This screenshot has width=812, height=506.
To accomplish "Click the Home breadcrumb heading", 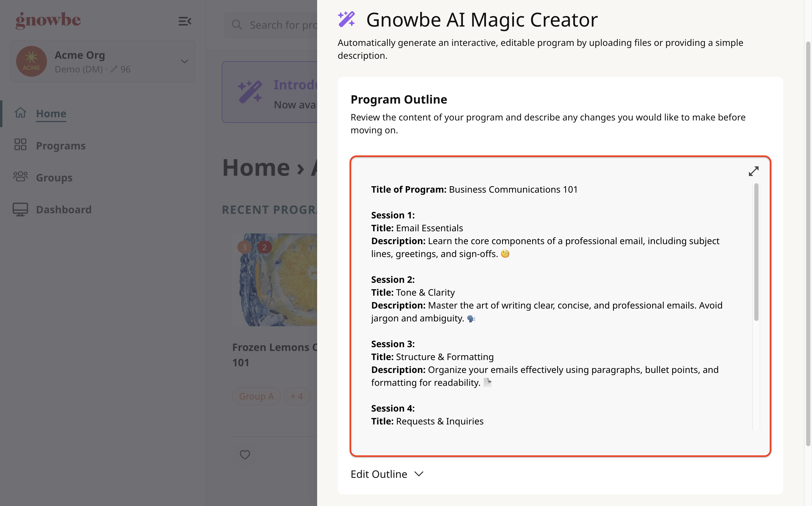I will 256,167.
